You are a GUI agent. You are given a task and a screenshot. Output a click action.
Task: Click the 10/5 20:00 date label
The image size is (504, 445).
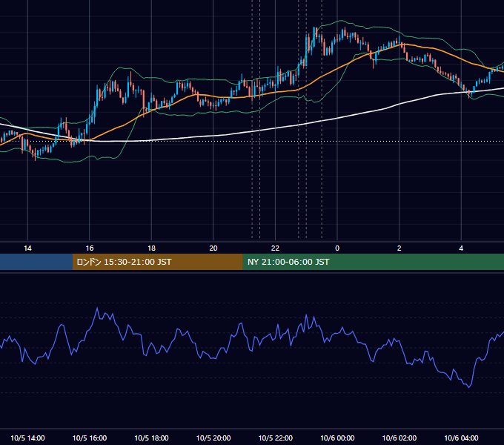click(213, 438)
